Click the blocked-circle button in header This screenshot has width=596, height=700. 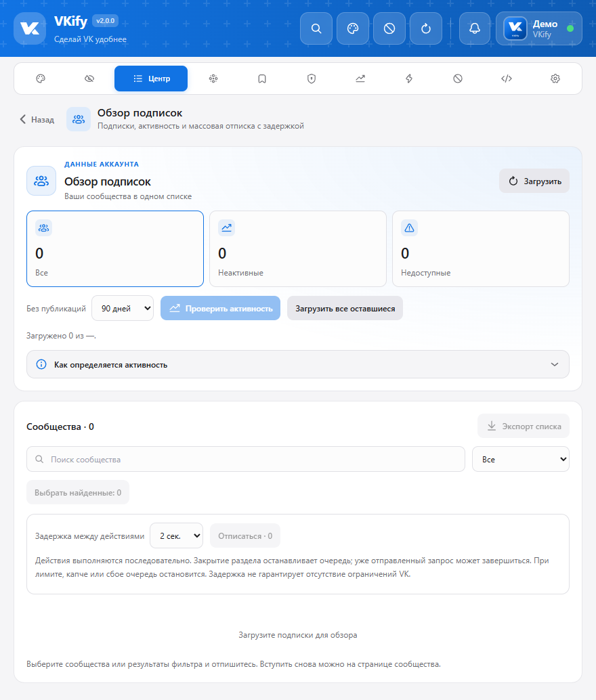click(389, 28)
